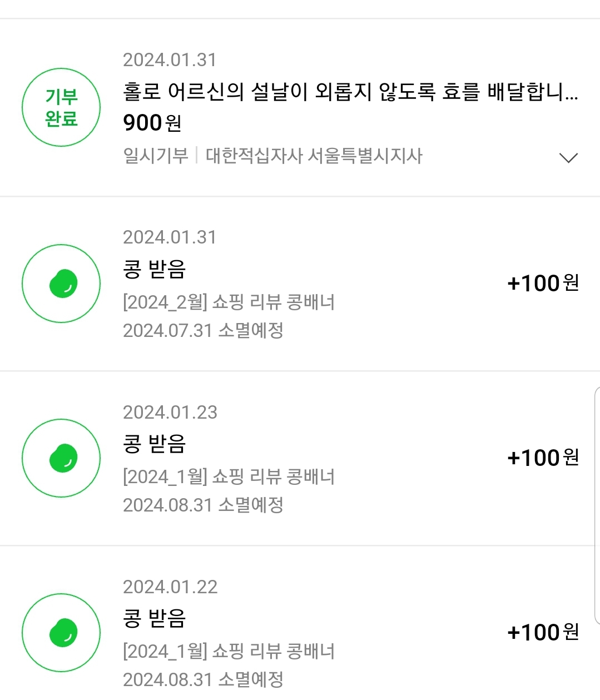
Task: Expand the donation details chevron
Action: 568,158
